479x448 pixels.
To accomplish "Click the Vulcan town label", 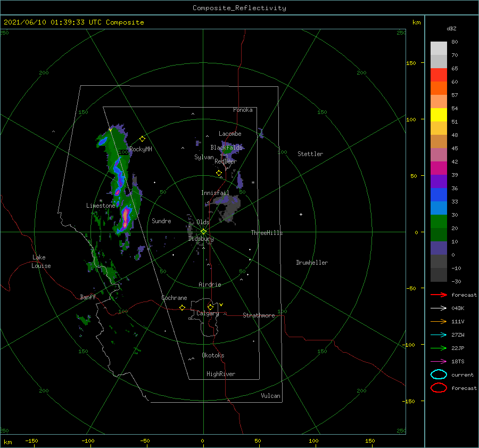I will click(270, 396).
